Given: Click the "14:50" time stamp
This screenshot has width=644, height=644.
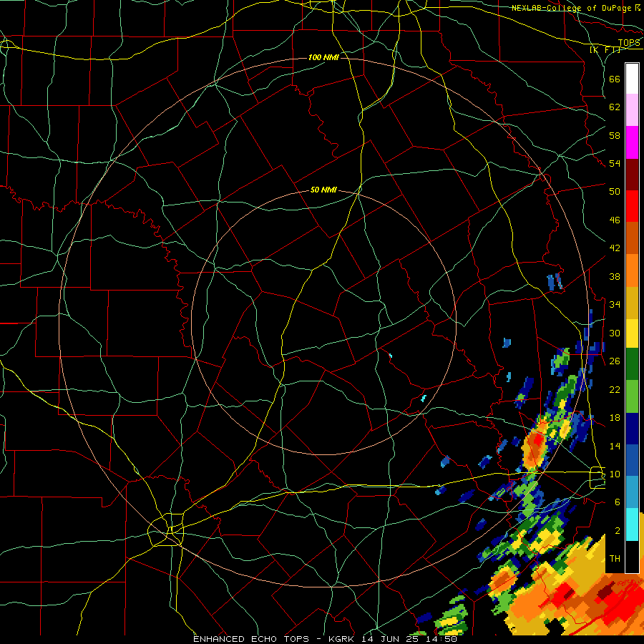Looking at the screenshot, I should (x=442, y=639).
